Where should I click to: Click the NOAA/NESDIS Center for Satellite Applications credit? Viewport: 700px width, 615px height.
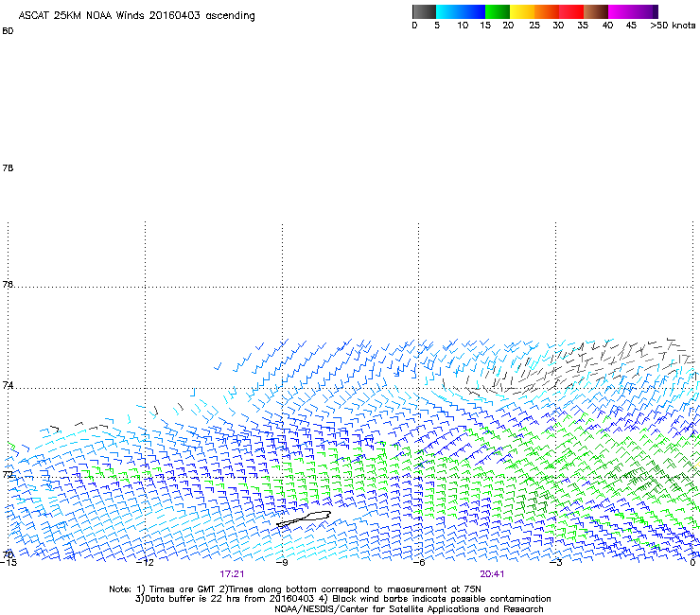point(409,609)
